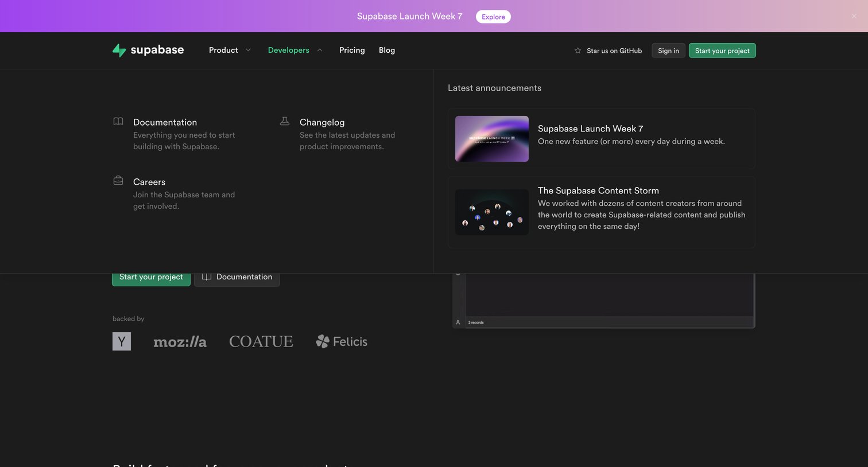The height and width of the screenshot is (467, 868).
Task: Expand the Product menu chevron
Action: (248, 50)
